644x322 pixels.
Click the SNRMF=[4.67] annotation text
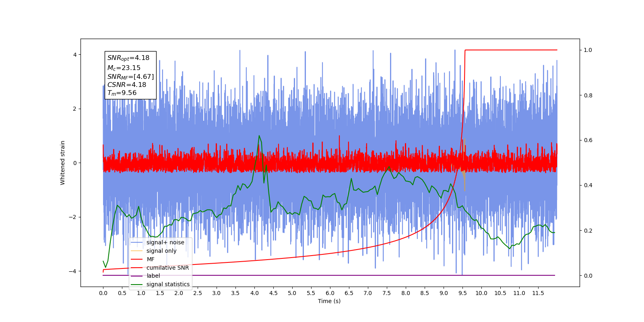[x=130, y=76]
